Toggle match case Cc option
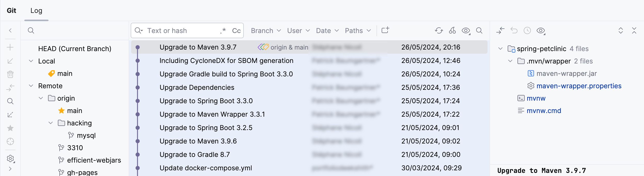This screenshot has width=644, height=176. click(236, 31)
